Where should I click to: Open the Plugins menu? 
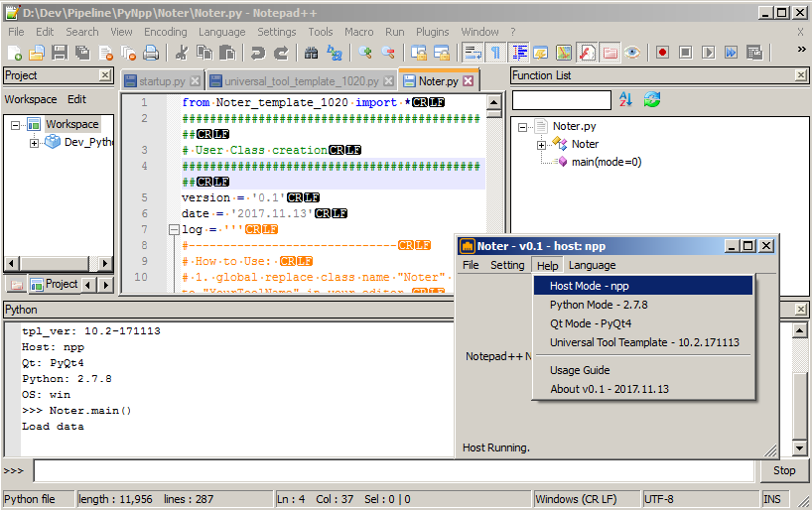pyautogui.click(x=433, y=32)
